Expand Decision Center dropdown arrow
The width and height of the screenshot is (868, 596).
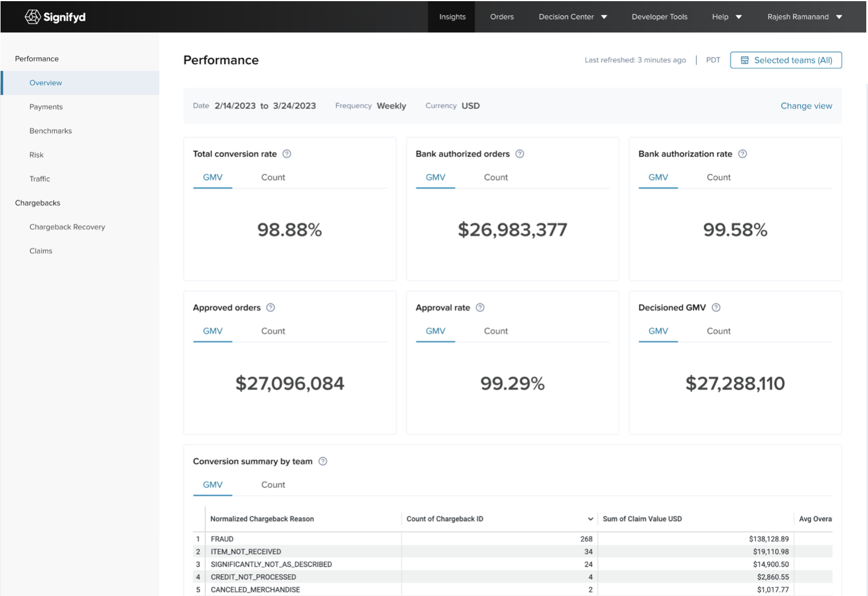tap(604, 17)
